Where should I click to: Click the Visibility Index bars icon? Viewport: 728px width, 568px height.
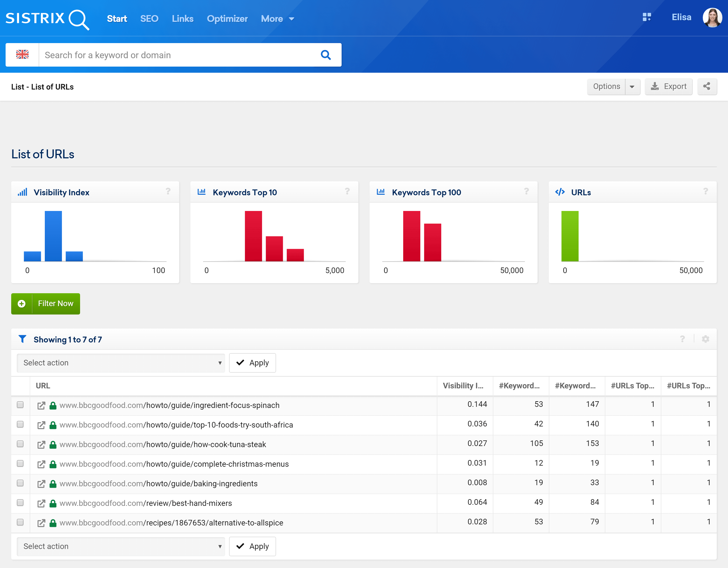point(22,192)
